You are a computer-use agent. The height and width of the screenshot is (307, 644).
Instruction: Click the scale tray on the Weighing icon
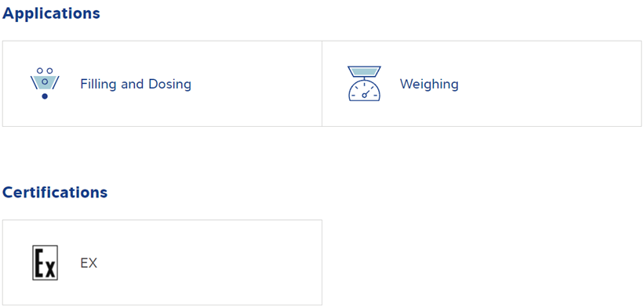click(364, 72)
